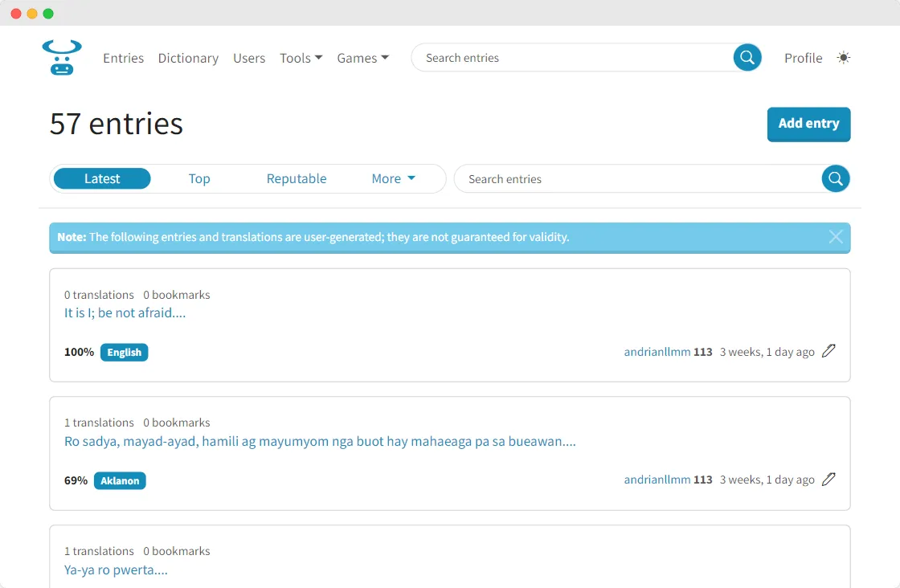Edit the 'Ro sadya, mayad-ayad' entry via pencil icon

coord(828,480)
